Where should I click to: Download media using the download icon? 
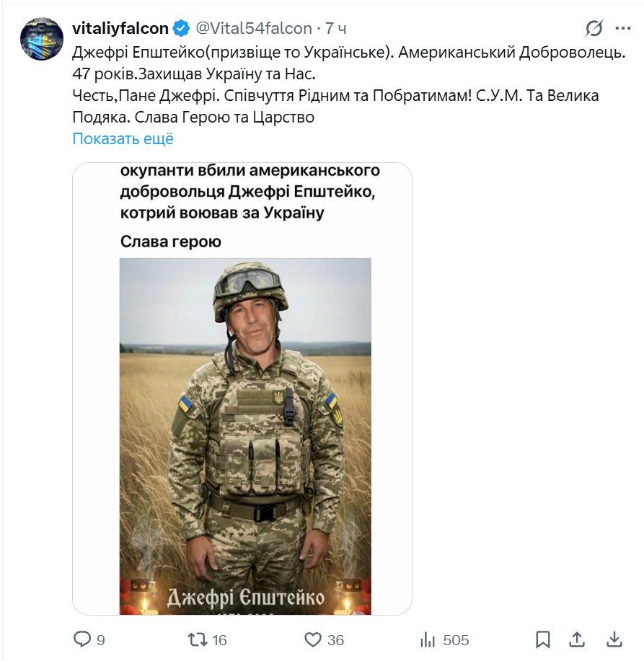[x=614, y=639]
